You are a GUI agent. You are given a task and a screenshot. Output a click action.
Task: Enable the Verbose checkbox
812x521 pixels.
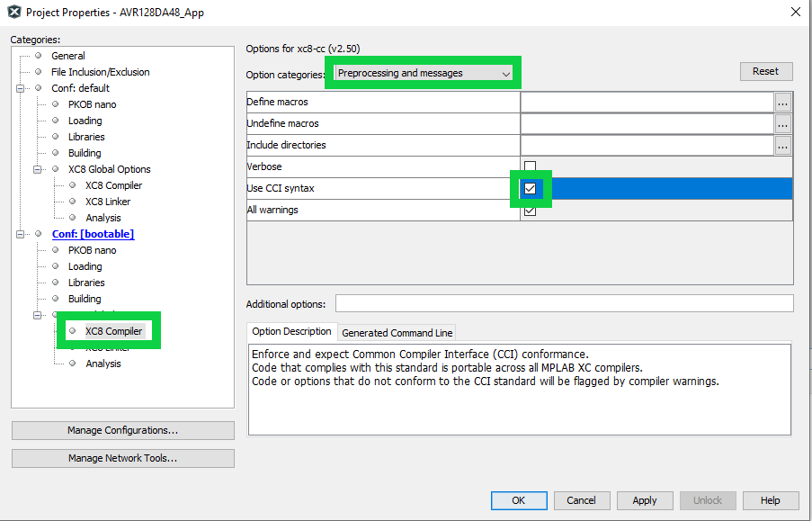(531, 166)
